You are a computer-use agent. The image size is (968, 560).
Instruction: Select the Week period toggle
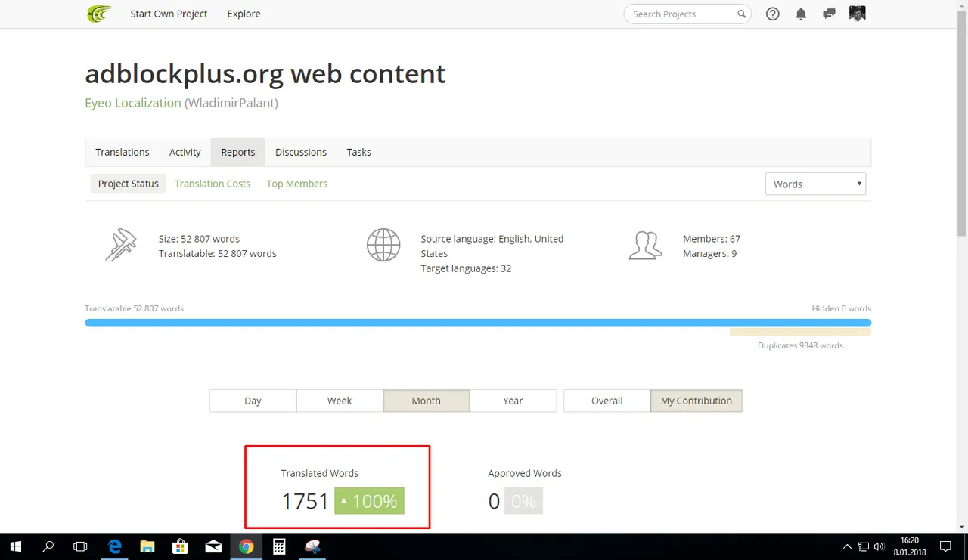340,401
